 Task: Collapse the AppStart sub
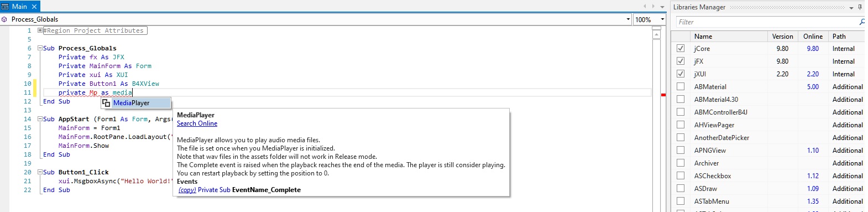40,119
